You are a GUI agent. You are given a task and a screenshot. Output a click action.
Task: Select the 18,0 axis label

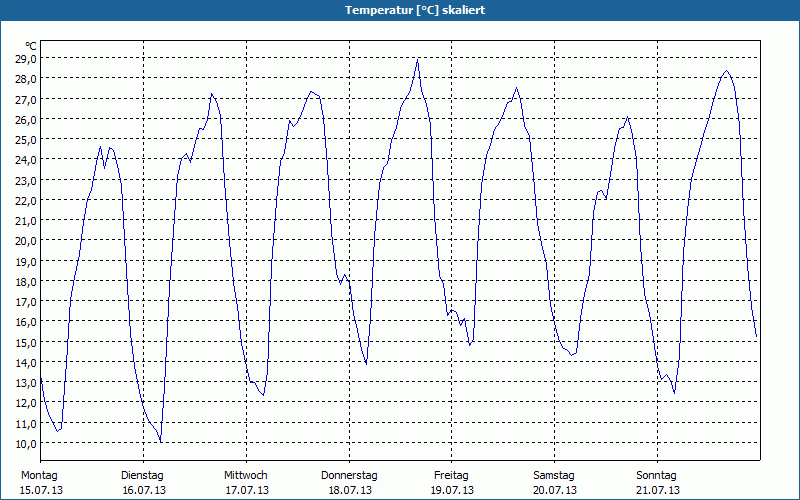[x=26, y=282]
